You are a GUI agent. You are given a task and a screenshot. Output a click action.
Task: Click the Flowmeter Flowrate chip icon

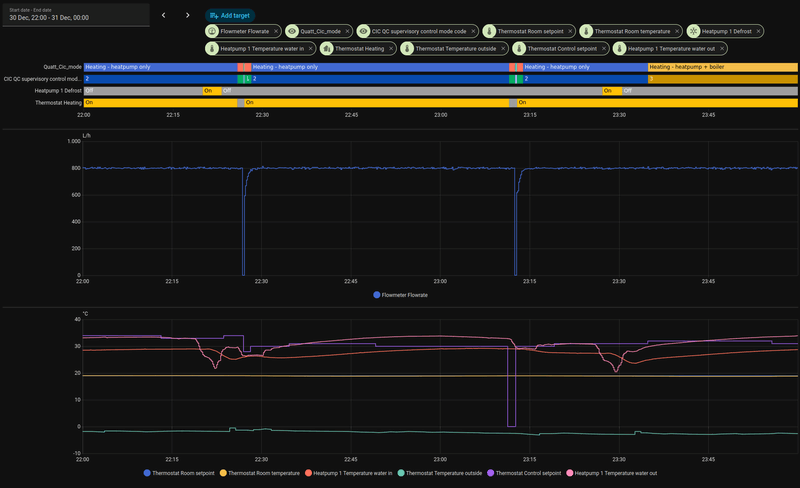pos(212,31)
